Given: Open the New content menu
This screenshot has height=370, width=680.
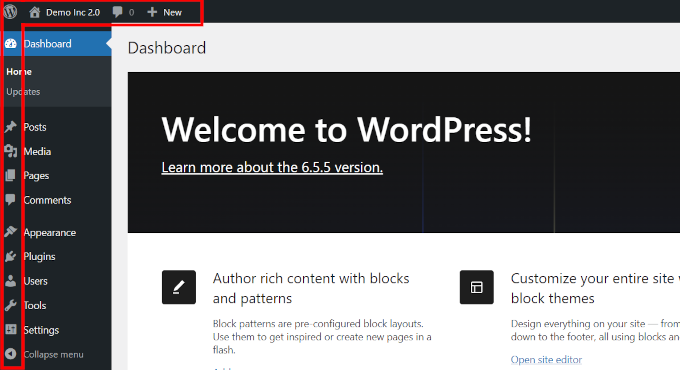Looking at the screenshot, I should pyautogui.click(x=172, y=13).
